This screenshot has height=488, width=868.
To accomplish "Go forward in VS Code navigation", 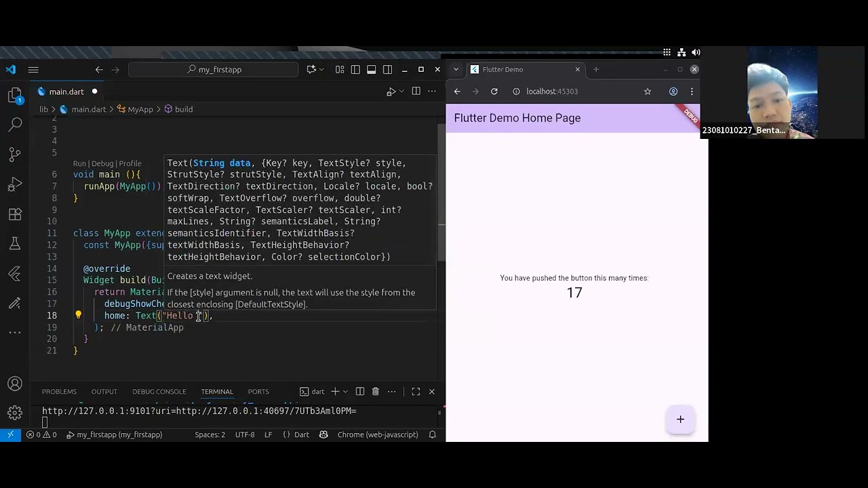I will pos(115,69).
